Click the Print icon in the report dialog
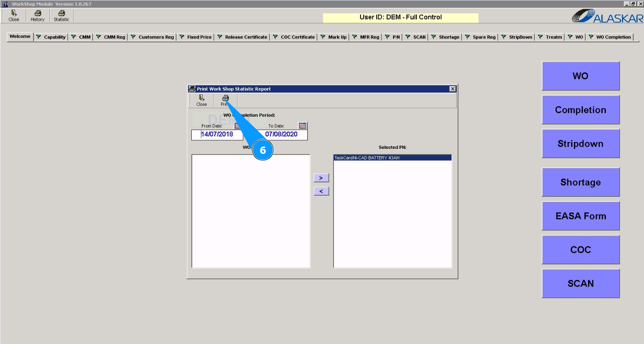The height and width of the screenshot is (344, 644). click(x=225, y=101)
